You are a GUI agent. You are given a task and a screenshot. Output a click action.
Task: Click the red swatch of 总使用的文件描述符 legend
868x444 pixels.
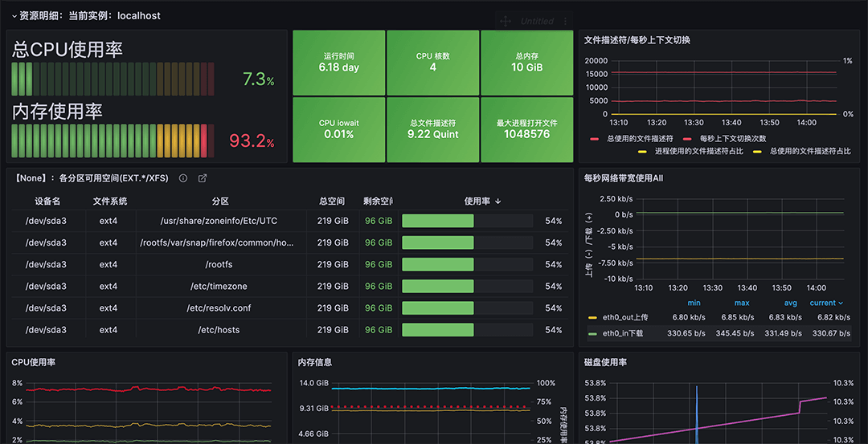595,139
